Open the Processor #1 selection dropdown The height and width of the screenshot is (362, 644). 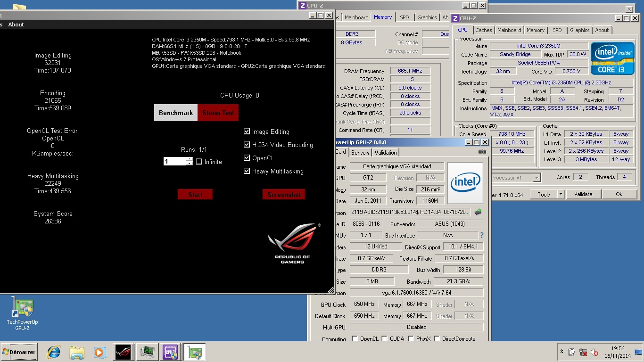pyautogui.click(x=537, y=178)
